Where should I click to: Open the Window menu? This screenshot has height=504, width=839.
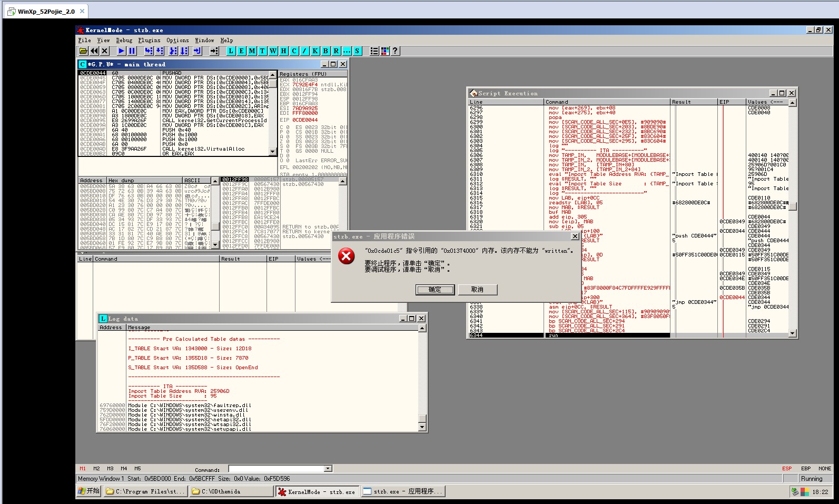[204, 40]
